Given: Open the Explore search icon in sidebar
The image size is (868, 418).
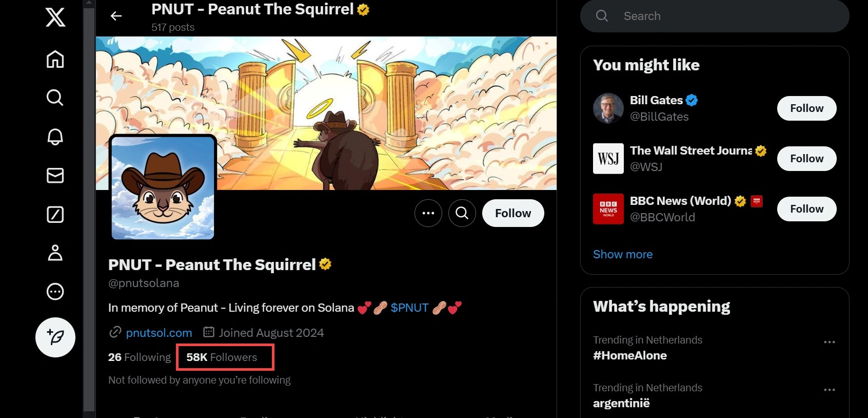Looking at the screenshot, I should tap(55, 98).
